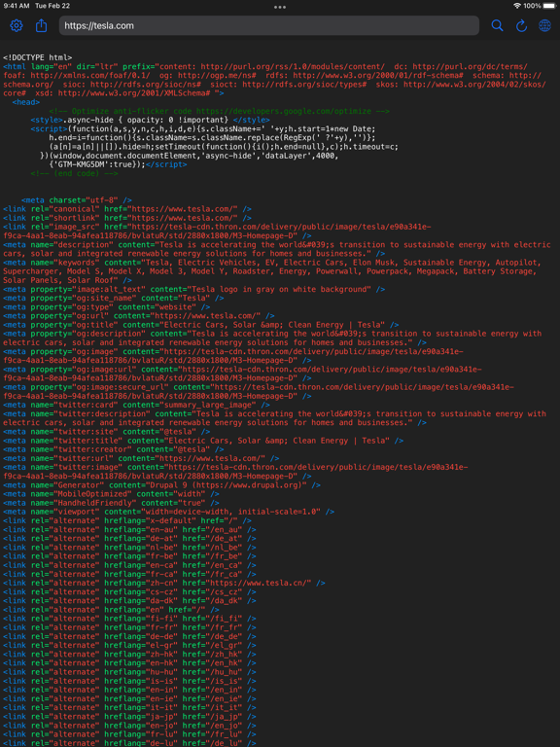560x747 pixels.
Task: Select the MobileOptimized meta line
Action: (x=111, y=494)
